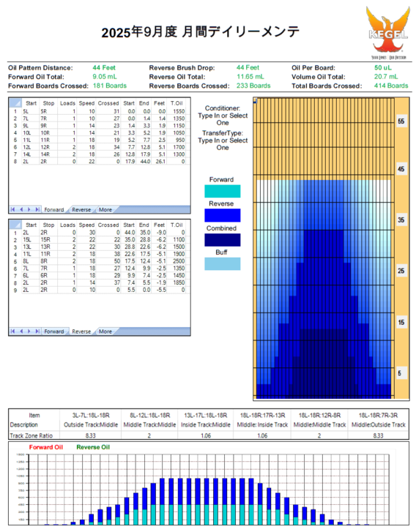This screenshot has height=532, width=416.
Task: Jump to last sheet in upper table navigator
Action: coord(37,209)
